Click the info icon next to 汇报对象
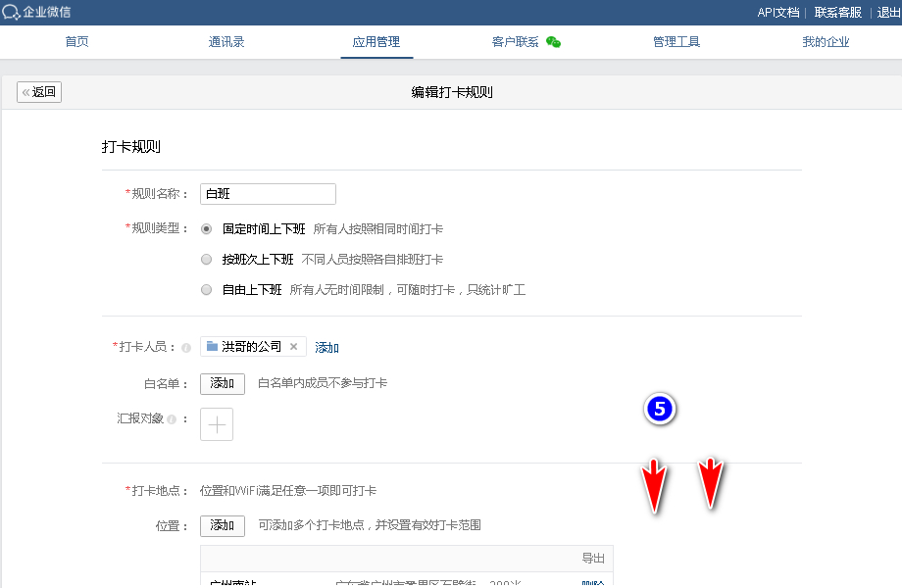Viewport: 902px width, 588px height. [171, 419]
